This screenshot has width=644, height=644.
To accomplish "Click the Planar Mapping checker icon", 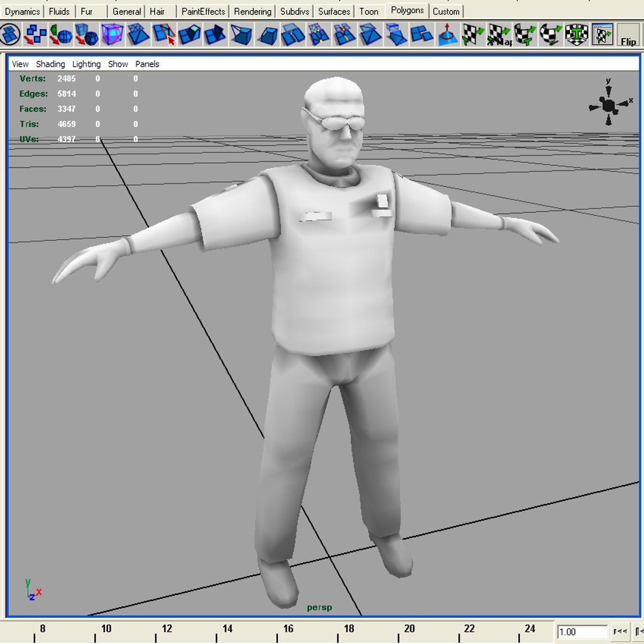I will coord(473,34).
